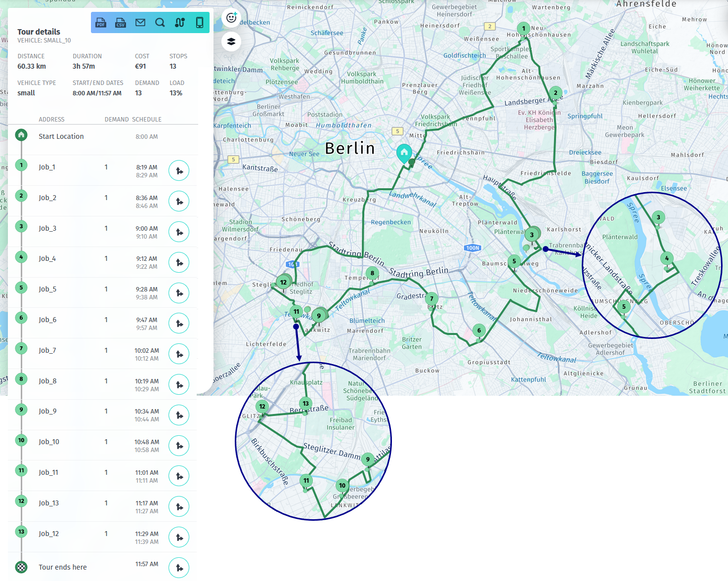Image resolution: width=728 pixels, height=581 pixels.
Task: Click the Tour details heading
Action: 39,32
